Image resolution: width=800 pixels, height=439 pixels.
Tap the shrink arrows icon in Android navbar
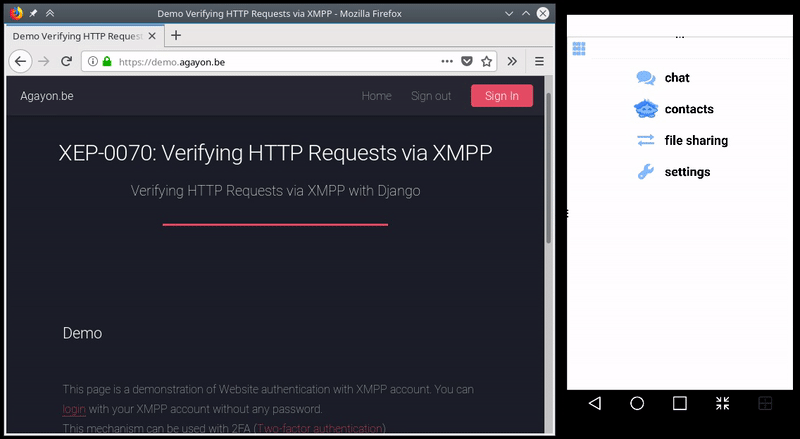point(722,403)
